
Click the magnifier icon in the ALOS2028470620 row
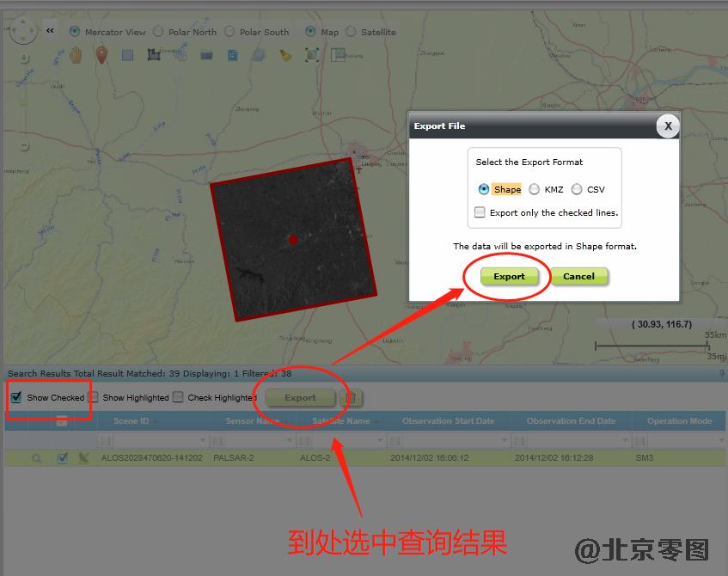coord(37,458)
